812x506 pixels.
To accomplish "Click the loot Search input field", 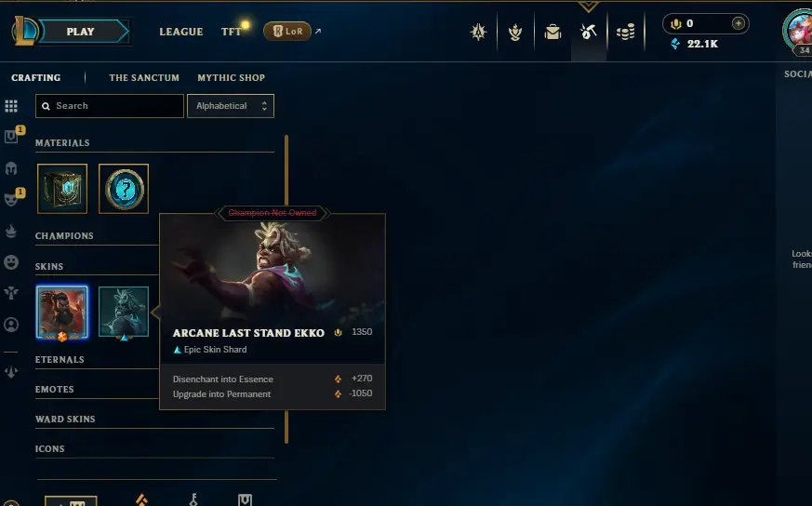I will click(110, 106).
